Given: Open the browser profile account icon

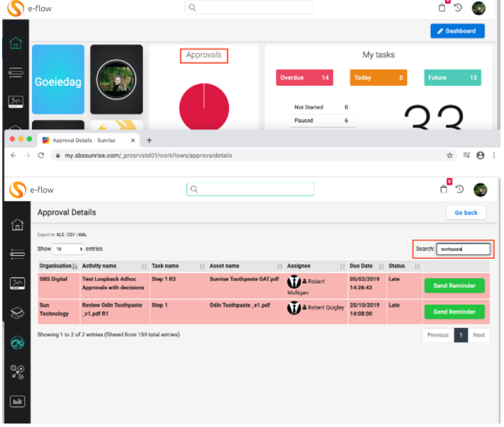Looking at the screenshot, I should (480, 156).
